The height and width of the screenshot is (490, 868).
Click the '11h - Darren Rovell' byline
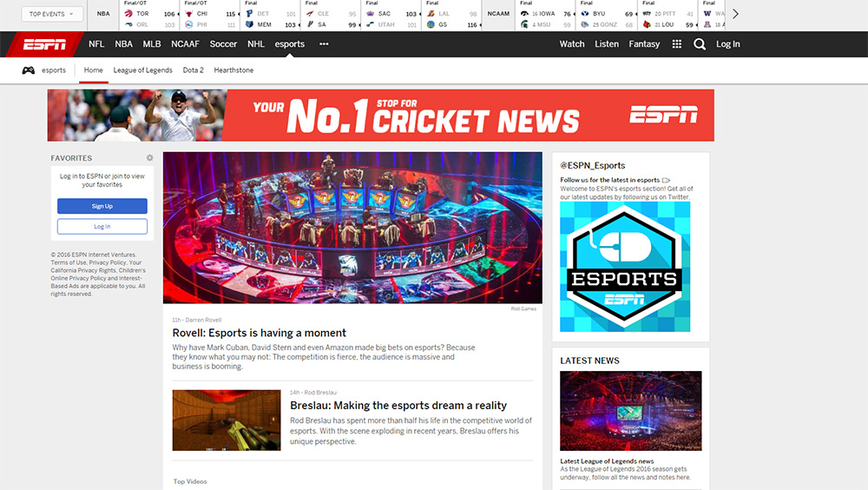click(196, 320)
